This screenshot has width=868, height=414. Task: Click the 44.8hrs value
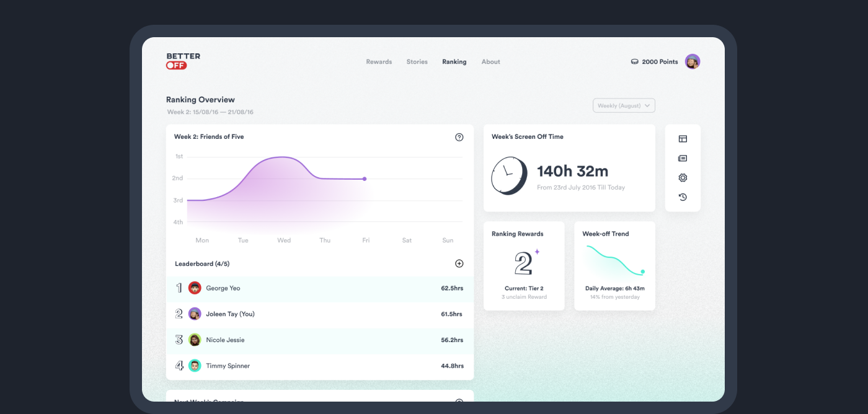click(452, 366)
